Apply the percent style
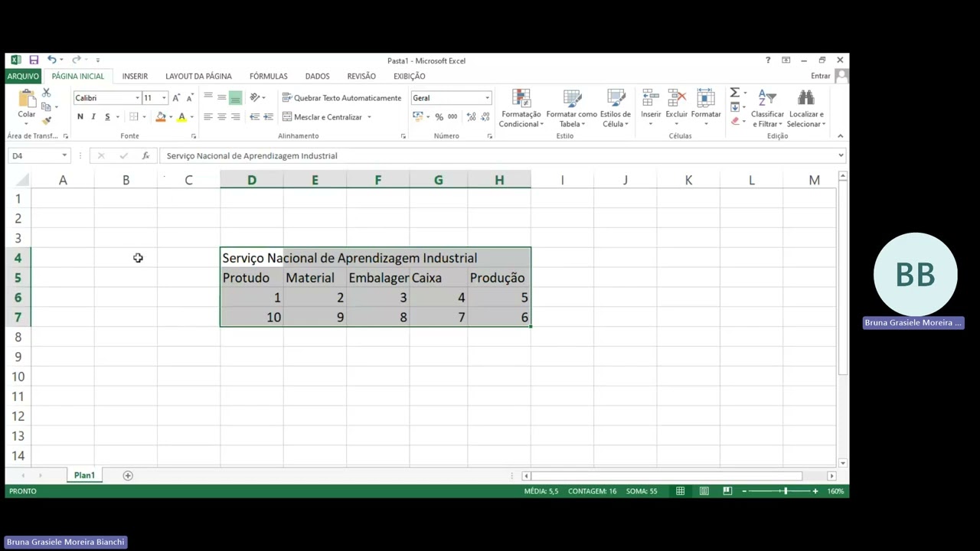 point(439,117)
